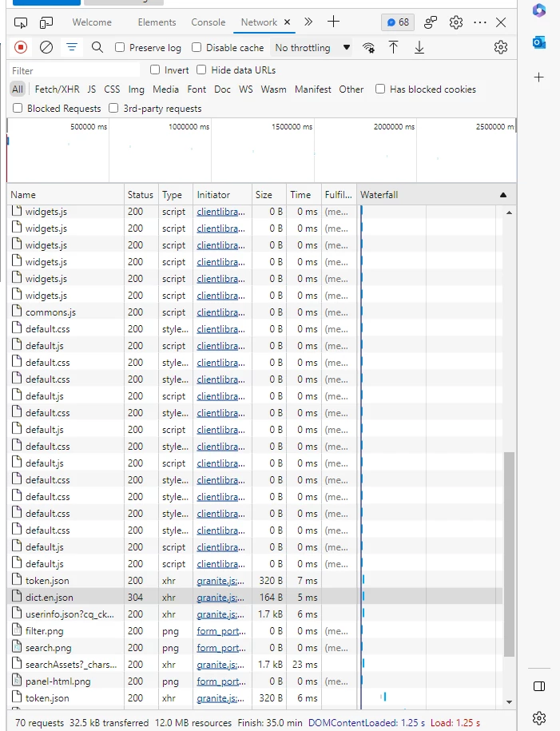This screenshot has width=560, height=731.
Task: Open clientlibra initiator link for commons.js
Action: pos(220,312)
